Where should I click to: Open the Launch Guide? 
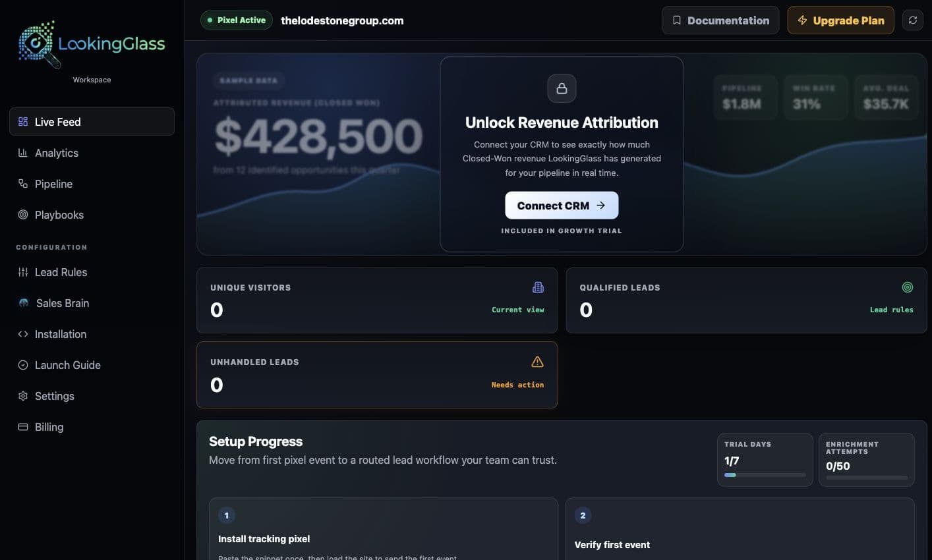(x=92, y=365)
